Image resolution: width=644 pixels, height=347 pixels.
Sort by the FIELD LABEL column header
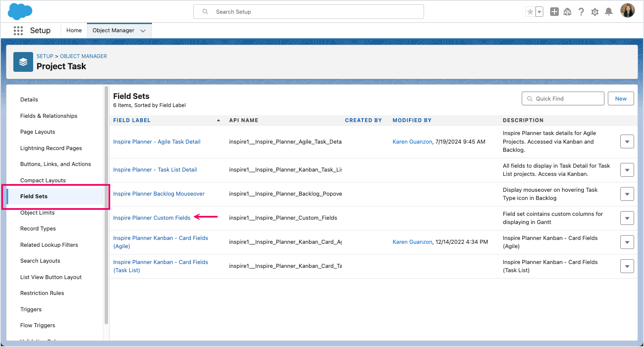(132, 120)
